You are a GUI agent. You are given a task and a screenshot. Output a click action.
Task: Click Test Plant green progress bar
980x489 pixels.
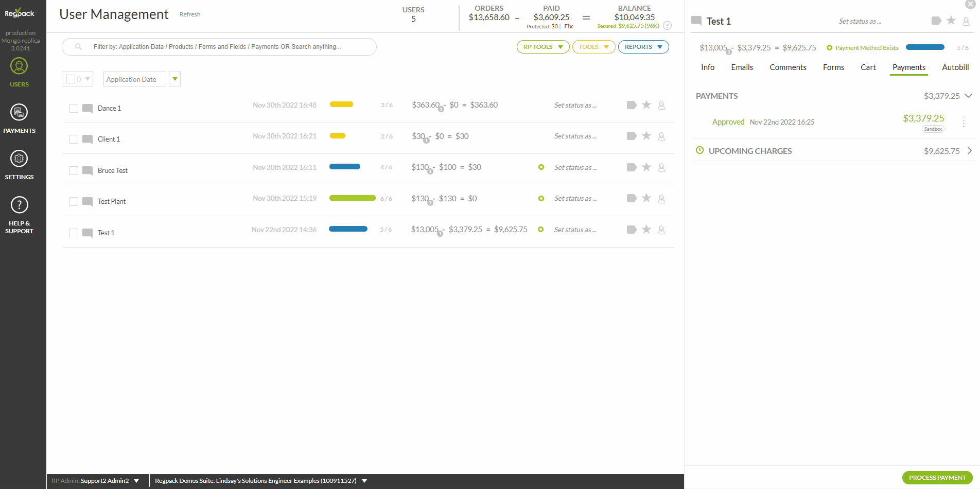point(353,198)
